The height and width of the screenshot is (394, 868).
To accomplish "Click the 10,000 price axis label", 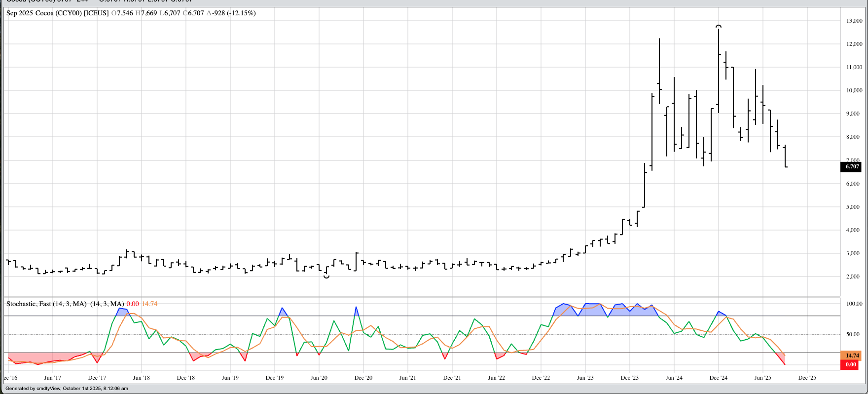I will click(x=854, y=90).
